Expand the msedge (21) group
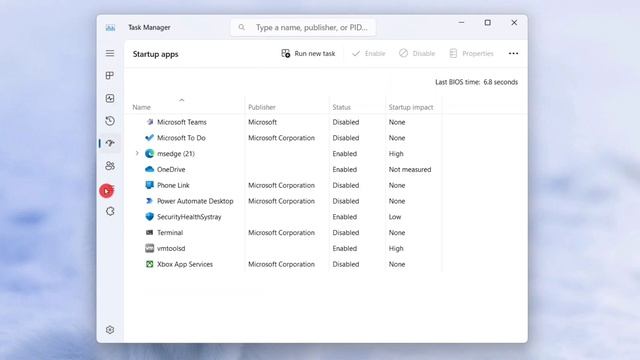This screenshot has width=640, height=360. pos(137,153)
